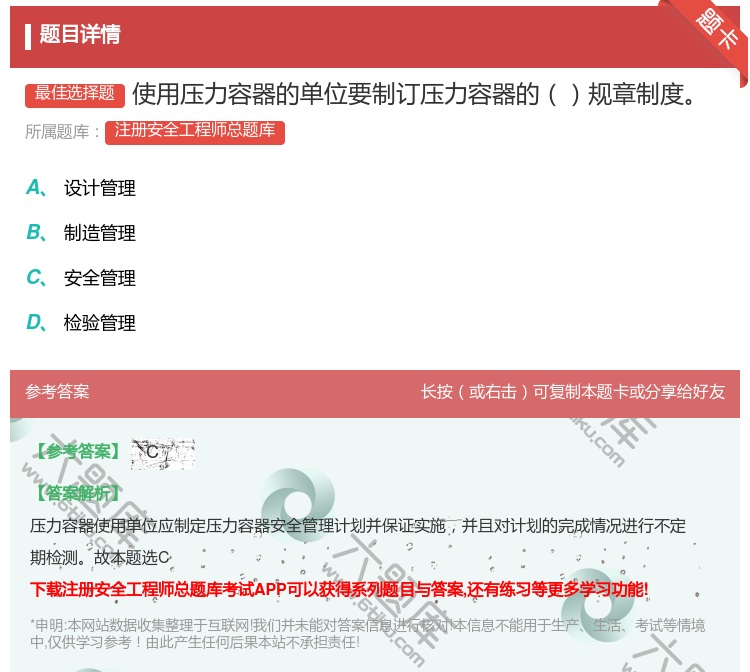Image resolution: width=750 pixels, height=672 pixels.
Task: Click the 长按（或右击）可复制本题卡 hint text
Action: point(573,392)
